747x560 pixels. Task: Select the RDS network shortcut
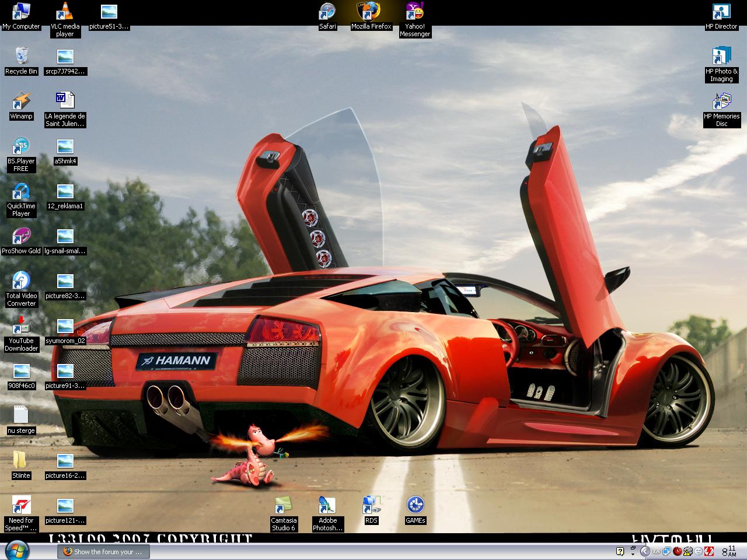pos(371,510)
